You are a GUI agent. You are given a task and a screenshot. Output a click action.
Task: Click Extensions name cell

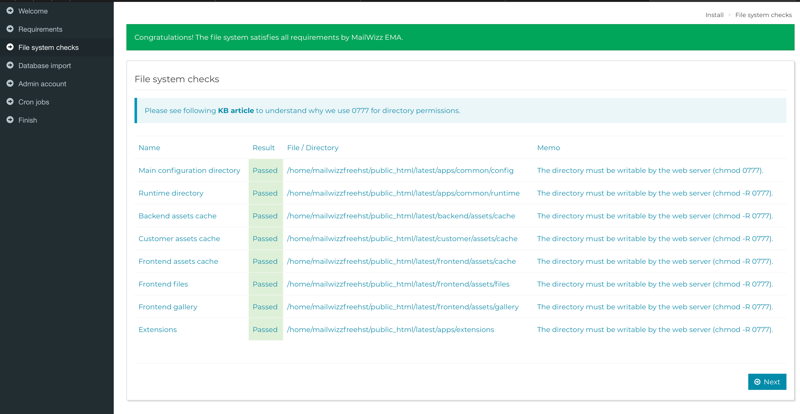[x=157, y=329]
